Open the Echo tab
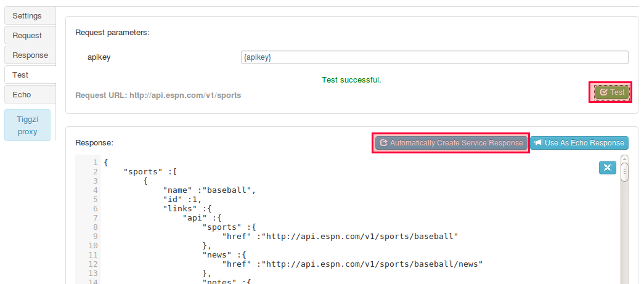 22,95
